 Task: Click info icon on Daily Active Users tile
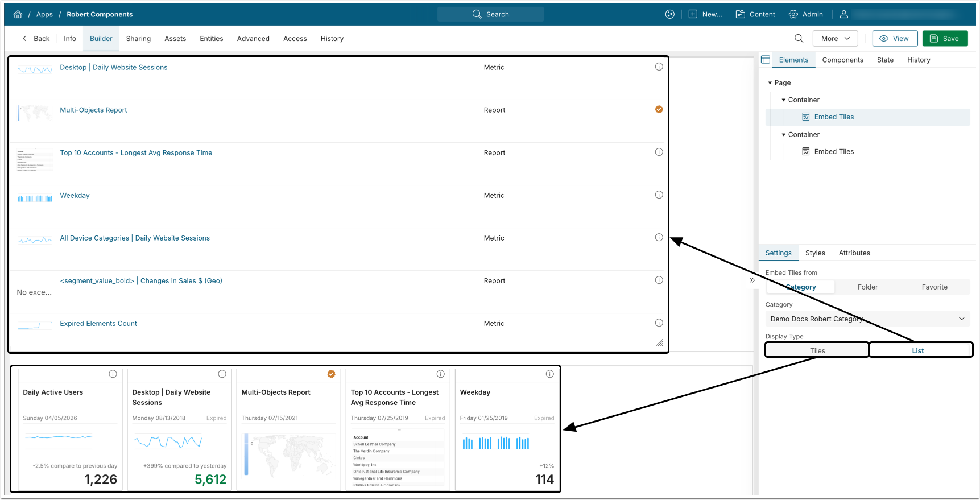pyautogui.click(x=113, y=374)
